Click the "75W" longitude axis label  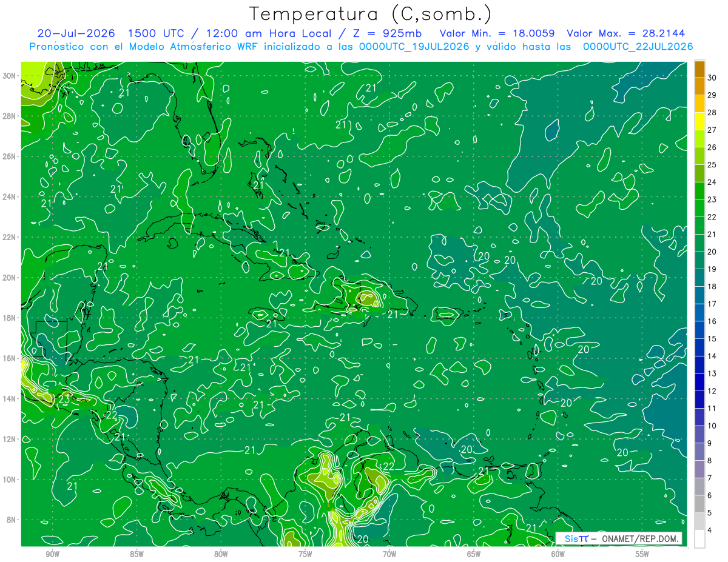click(x=305, y=554)
